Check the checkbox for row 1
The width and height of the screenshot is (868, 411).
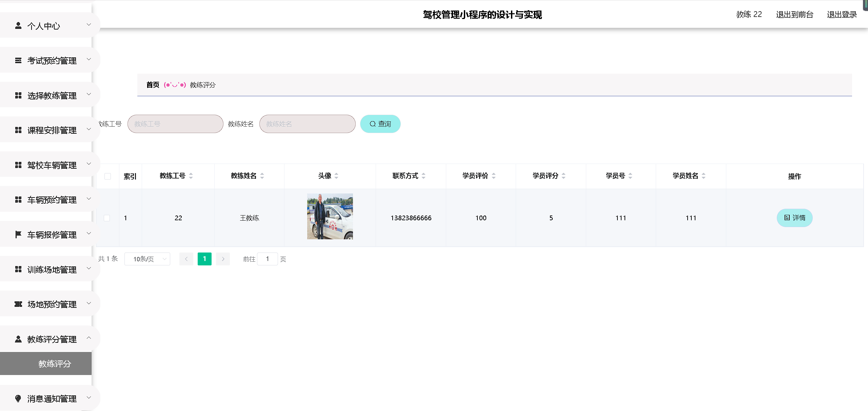[x=107, y=218]
